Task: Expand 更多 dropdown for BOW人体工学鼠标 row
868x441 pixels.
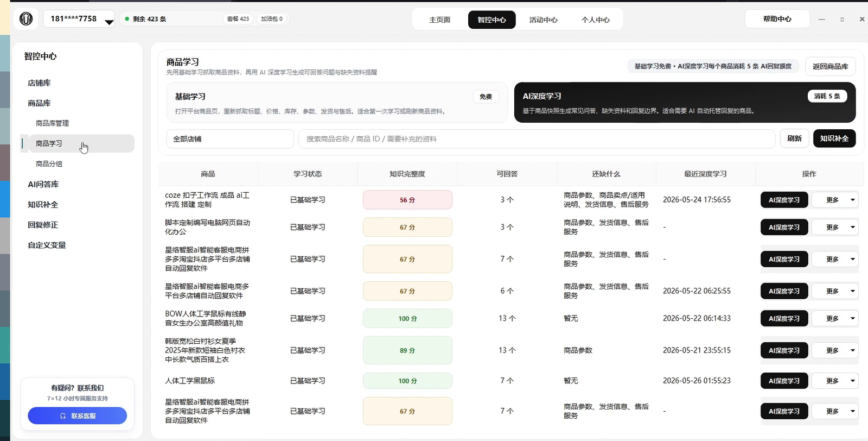Action: pyautogui.click(x=834, y=318)
